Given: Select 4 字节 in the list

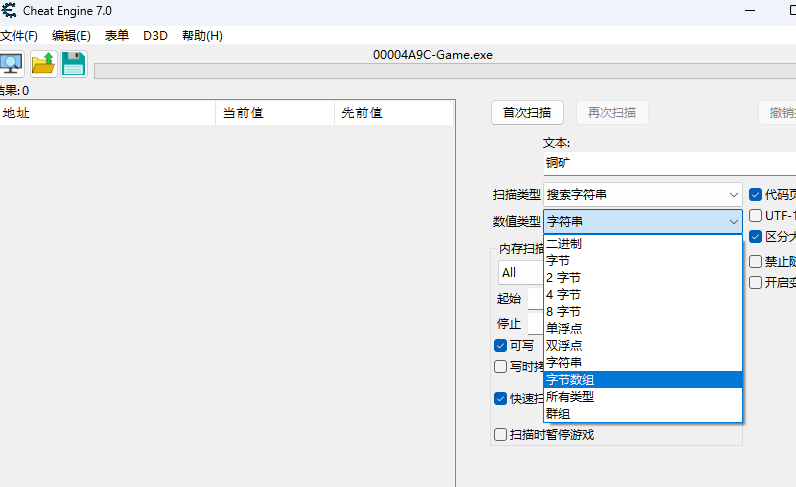Looking at the screenshot, I should tap(643, 295).
